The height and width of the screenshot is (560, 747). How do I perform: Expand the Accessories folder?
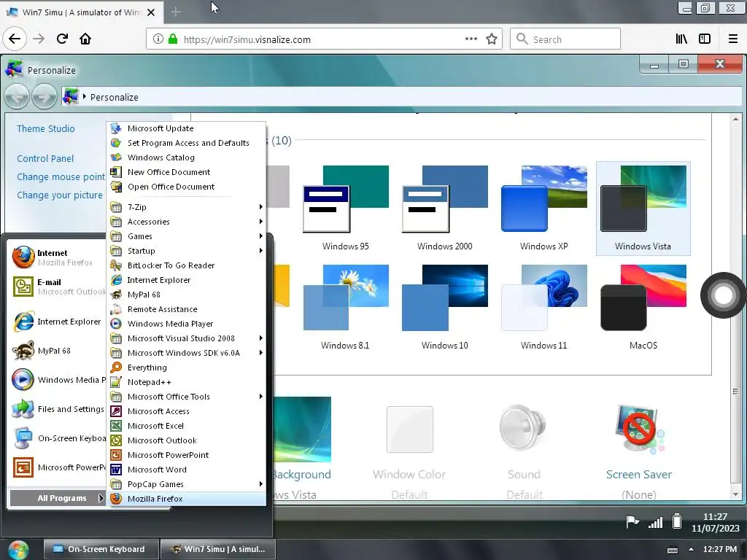coord(186,222)
